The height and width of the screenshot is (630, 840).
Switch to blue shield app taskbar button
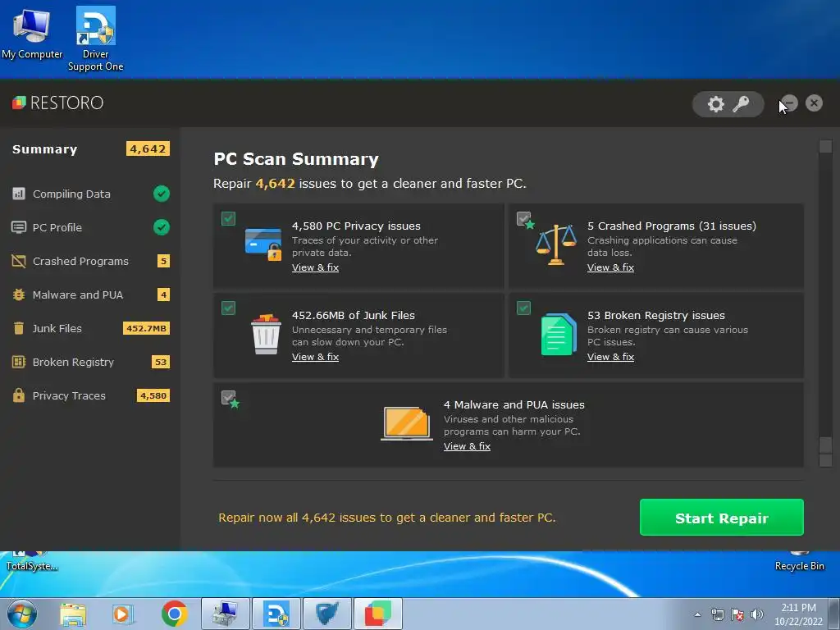(x=326, y=614)
